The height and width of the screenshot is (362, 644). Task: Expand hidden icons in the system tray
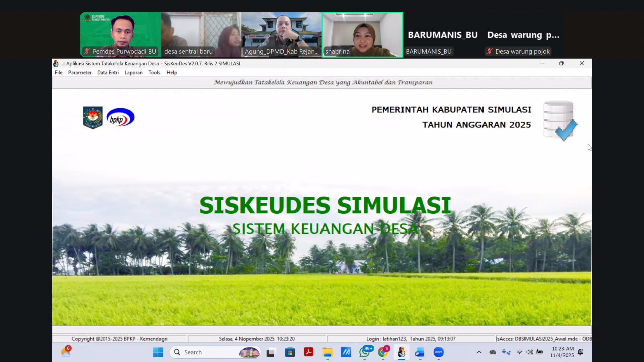pyautogui.click(x=479, y=352)
